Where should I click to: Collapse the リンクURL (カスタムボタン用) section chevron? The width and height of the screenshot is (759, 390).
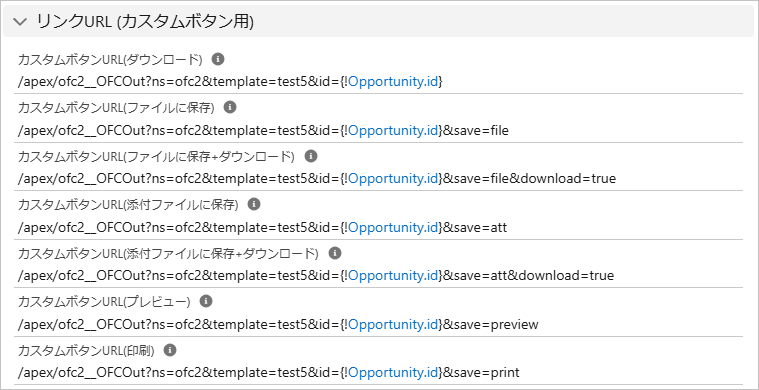pos(20,22)
